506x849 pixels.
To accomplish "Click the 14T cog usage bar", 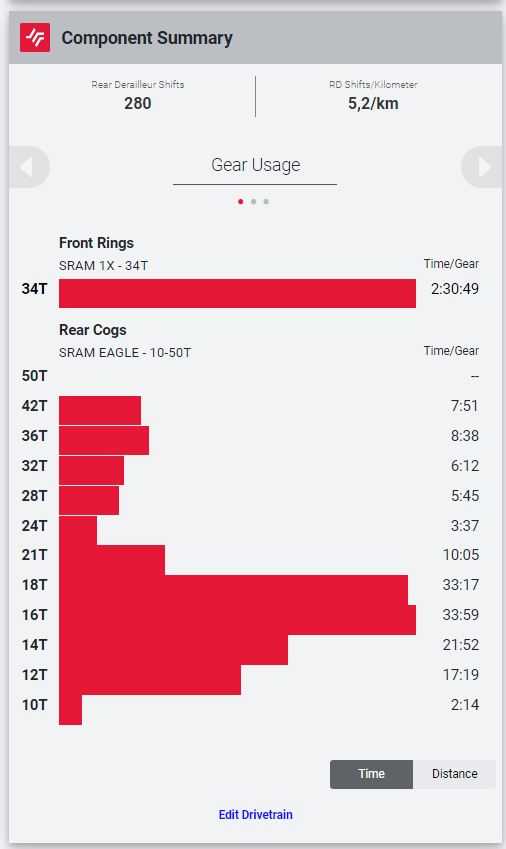I will coord(173,650).
